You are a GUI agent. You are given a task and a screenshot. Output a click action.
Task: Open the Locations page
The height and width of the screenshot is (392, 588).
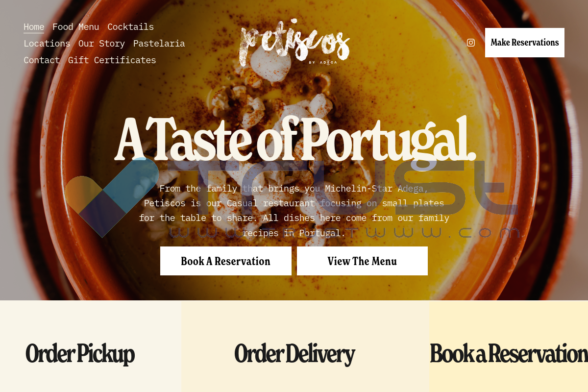[x=47, y=44]
